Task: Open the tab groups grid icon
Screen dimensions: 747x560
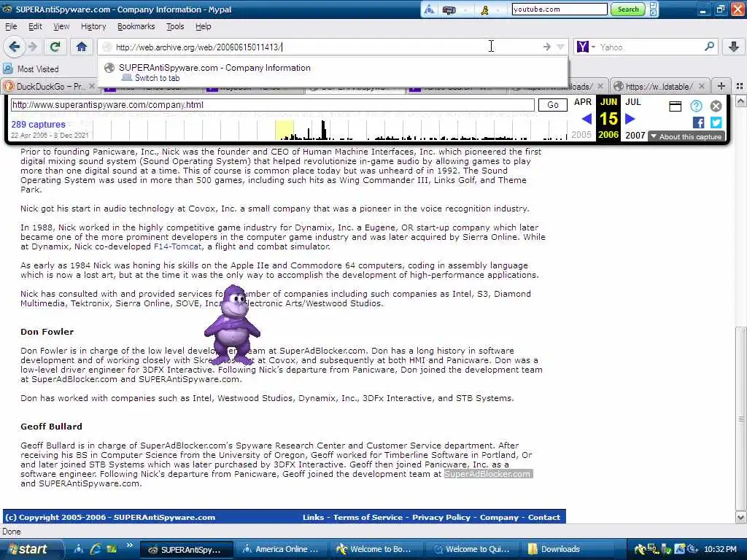Action: tap(740, 86)
